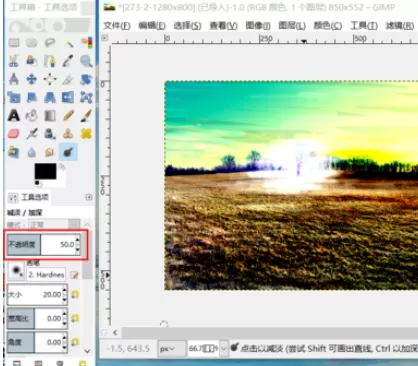Open the Mode dropdown in tool options
The height and width of the screenshot is (366, 418).
point(54,225)
